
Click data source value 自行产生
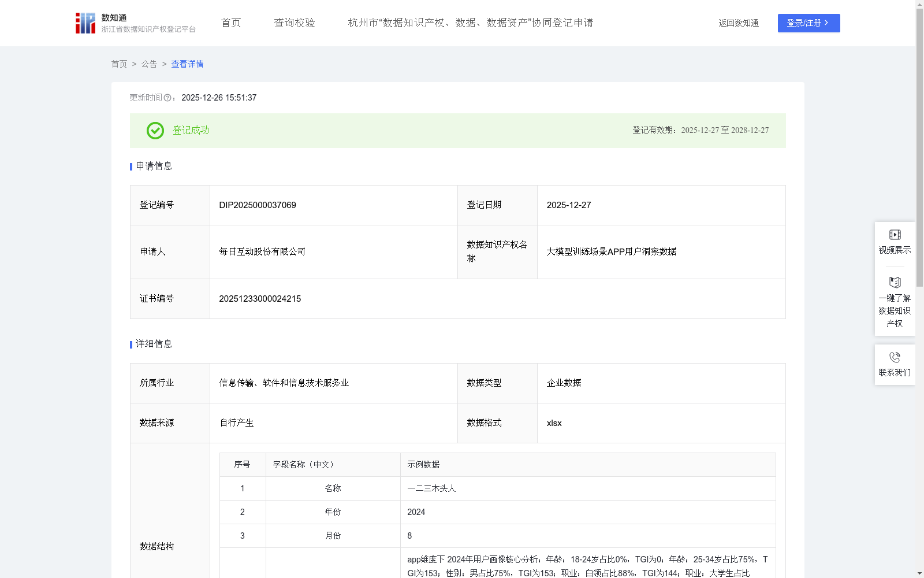[x=236, y=423]
